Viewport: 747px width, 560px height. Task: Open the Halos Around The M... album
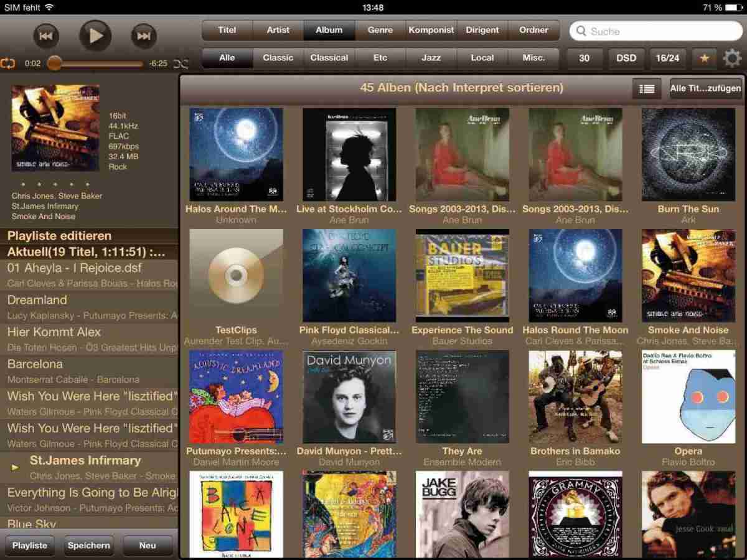pos(236,154)
